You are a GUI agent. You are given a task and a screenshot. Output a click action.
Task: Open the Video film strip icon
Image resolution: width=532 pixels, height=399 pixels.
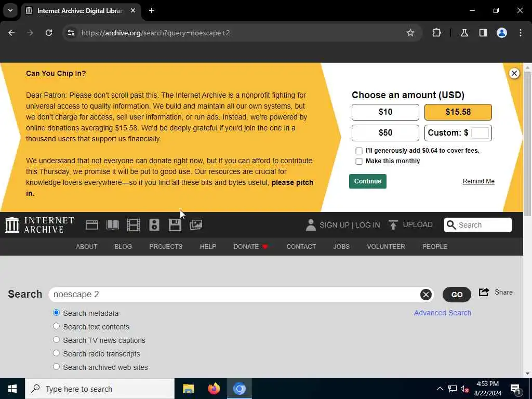click(134, 225)
